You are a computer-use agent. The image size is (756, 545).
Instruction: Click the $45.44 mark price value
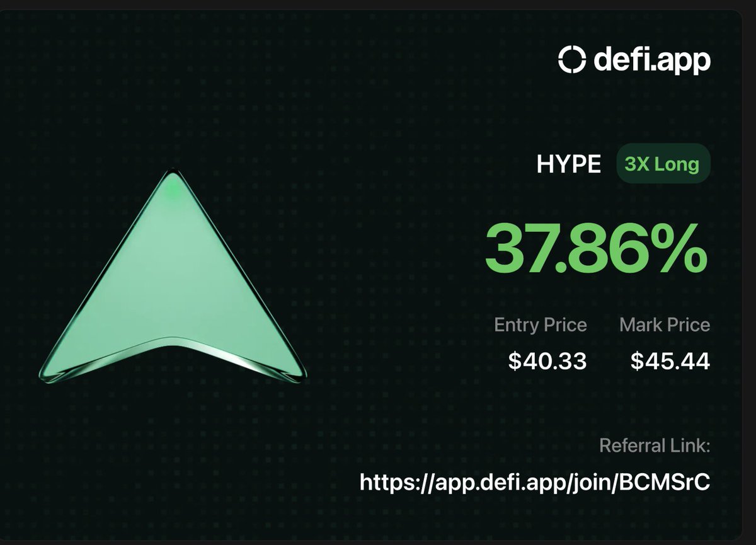tap(670, 361)
